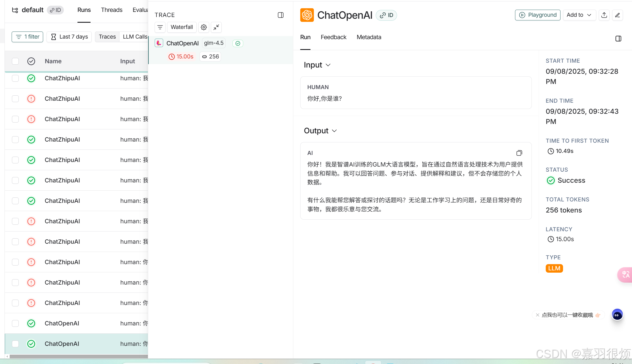The height and width of the screenshot is (364, 632).
Task: Check the fourth ChatZhipuAI row checkbox
Action: point(15,140)
